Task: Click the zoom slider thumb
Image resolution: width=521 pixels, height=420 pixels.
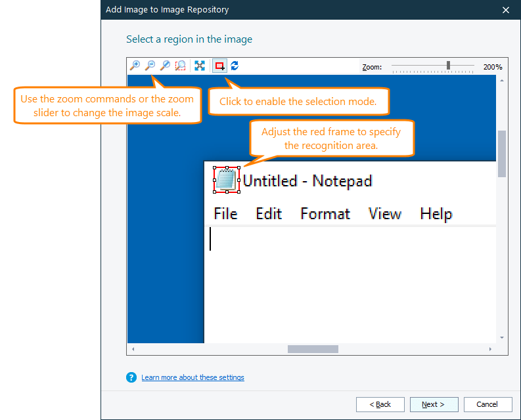Action: click(448, 66)
